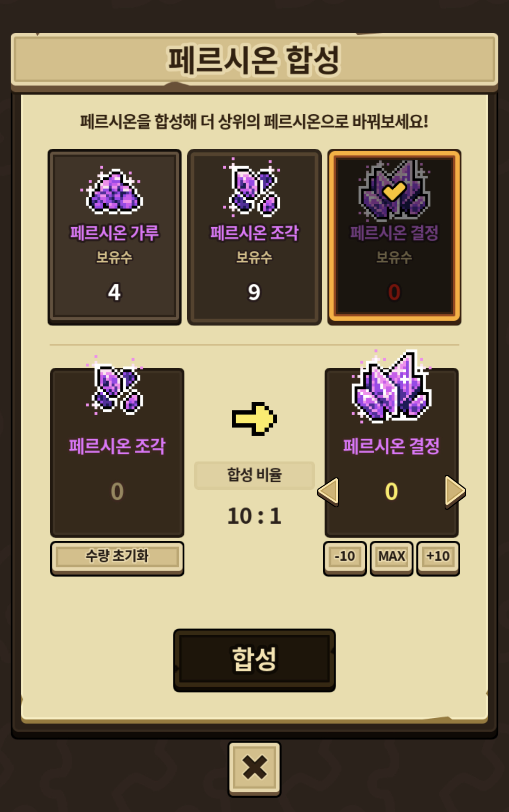Close the dialog with X button
Viewport: 509px width, 812px height.
[x=254, y=769]
